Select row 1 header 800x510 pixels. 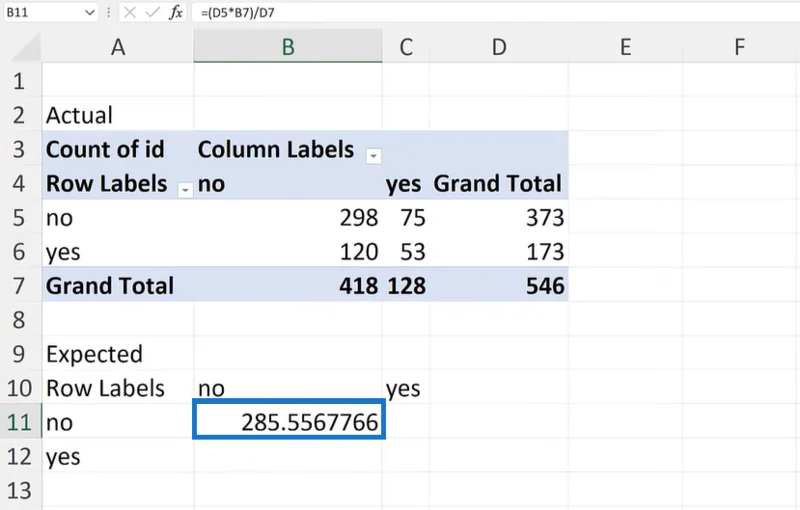[x=19, y=81]
